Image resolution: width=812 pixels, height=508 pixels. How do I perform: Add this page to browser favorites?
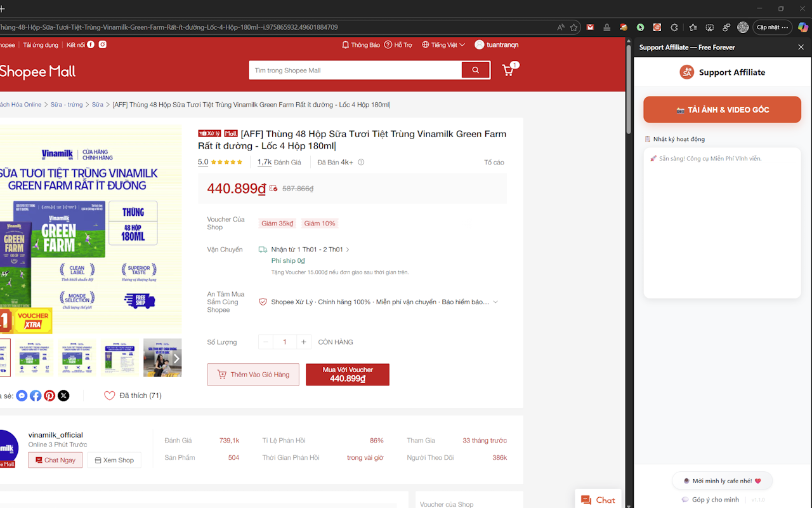[x=573, y=27]
